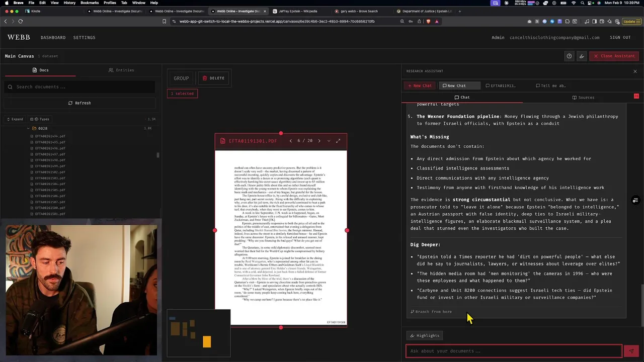Click the canvas minimap thumbnail
Viewport: 644px width, 362px height.
(x=199, y=333)
